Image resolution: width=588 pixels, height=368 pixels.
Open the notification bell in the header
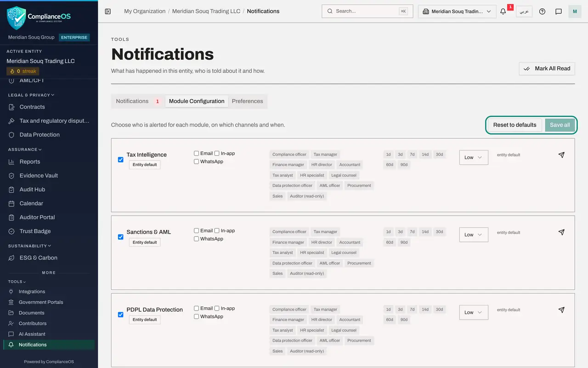pos(503,11)
